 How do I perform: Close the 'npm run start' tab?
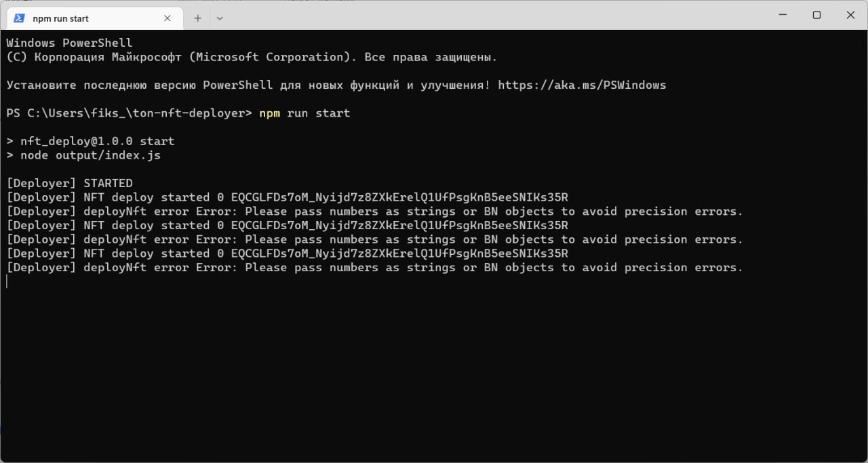point(167,18)
